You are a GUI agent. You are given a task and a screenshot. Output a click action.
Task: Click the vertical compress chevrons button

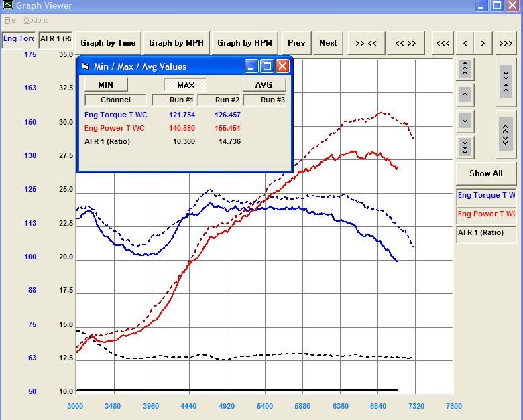(x=506, y=80)
